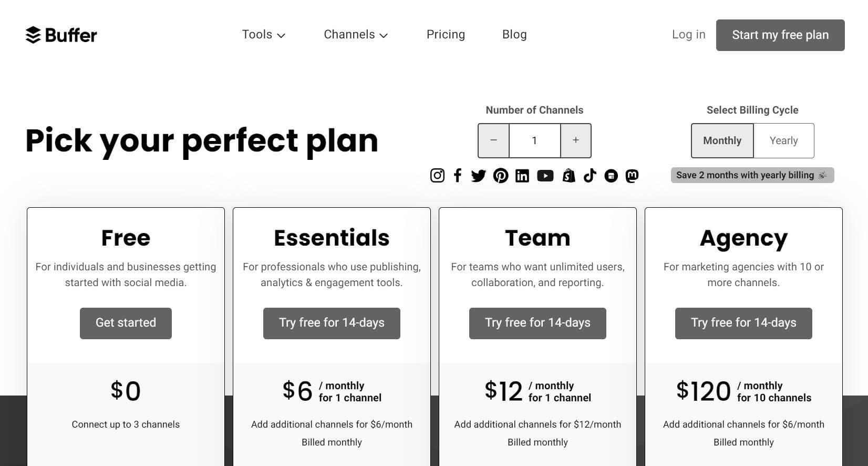Click Try free for 14-days on Team plan

click(x=537, y=323)
